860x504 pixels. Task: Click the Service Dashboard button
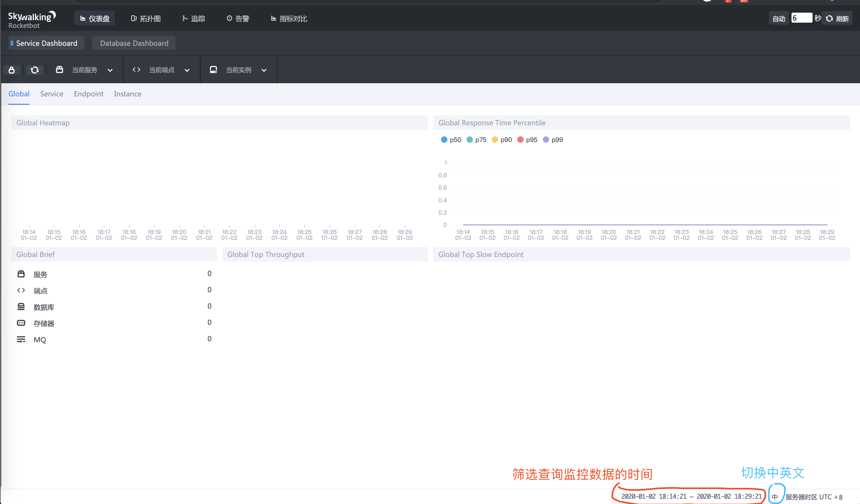(46, 43)
